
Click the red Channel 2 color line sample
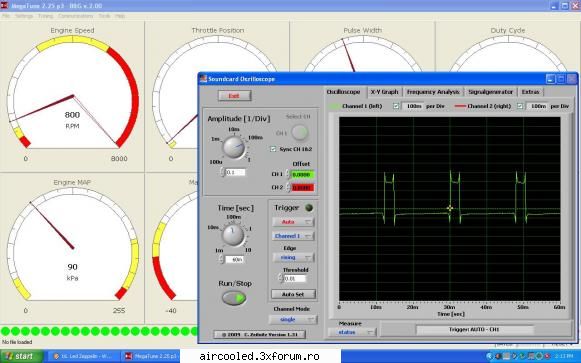coord(460,106)
